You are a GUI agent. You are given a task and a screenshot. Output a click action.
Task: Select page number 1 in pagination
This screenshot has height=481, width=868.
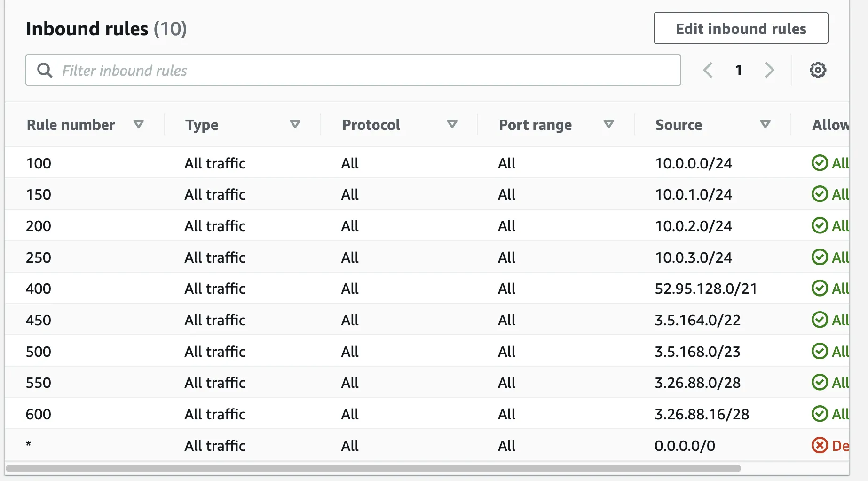pos(739,70)
